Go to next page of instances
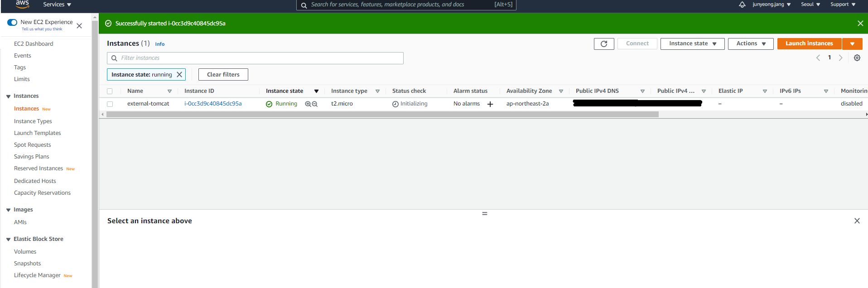This screenshot has width=868, height=288. pyautogui.click(x=841, y=58)
